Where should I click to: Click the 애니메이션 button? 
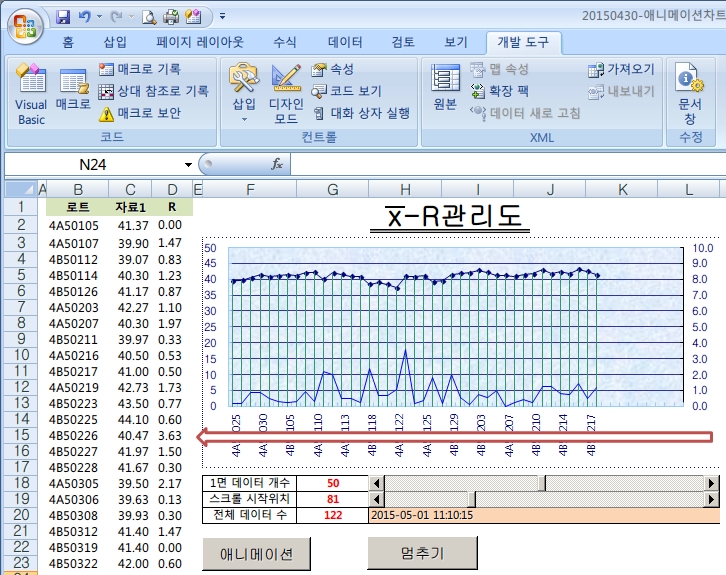click(256, 554)
